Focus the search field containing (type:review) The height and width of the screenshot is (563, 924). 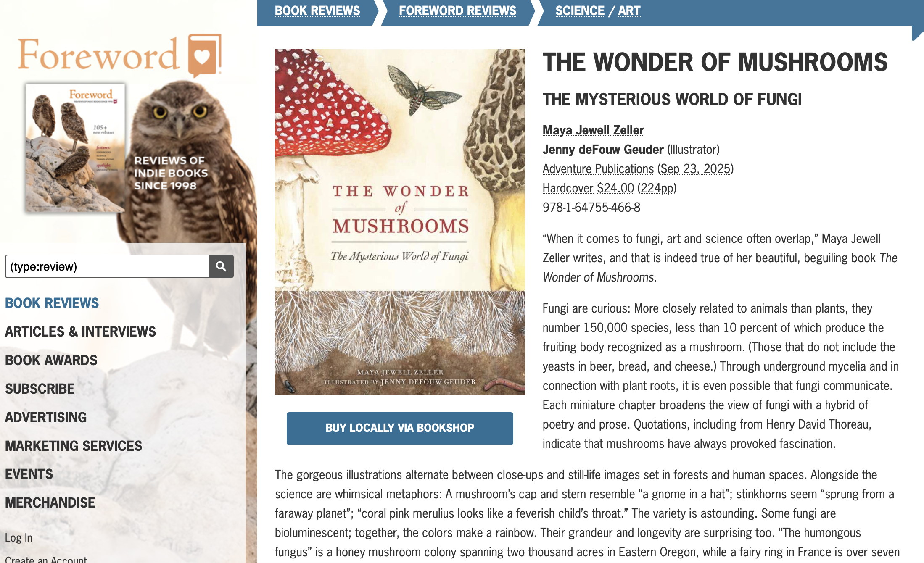[107, 266]
